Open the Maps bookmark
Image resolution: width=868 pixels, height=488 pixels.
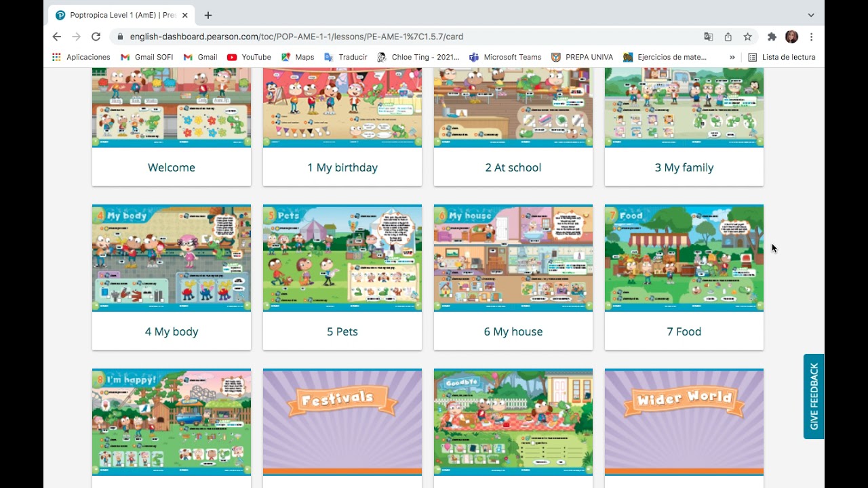tap(298, 57)
